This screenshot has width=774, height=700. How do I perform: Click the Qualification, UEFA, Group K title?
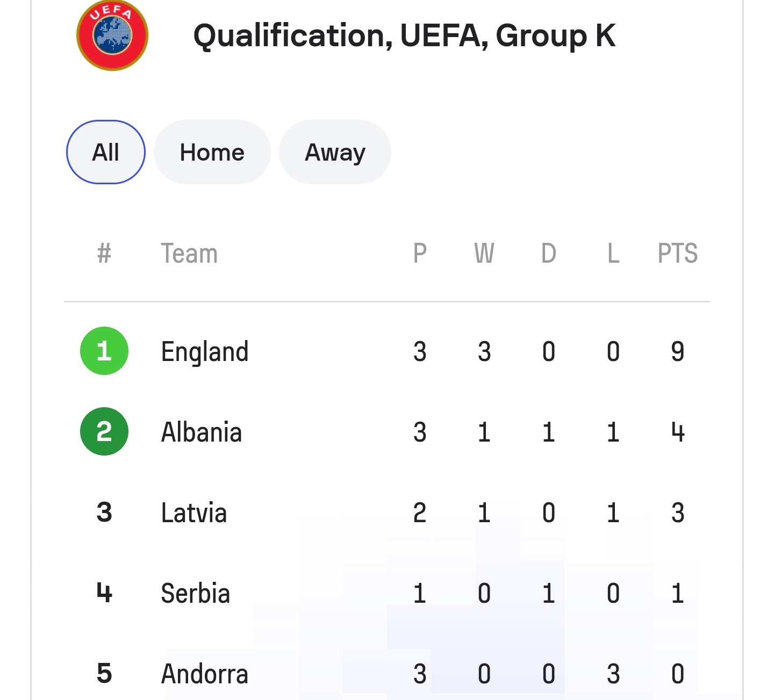point(404,35)
